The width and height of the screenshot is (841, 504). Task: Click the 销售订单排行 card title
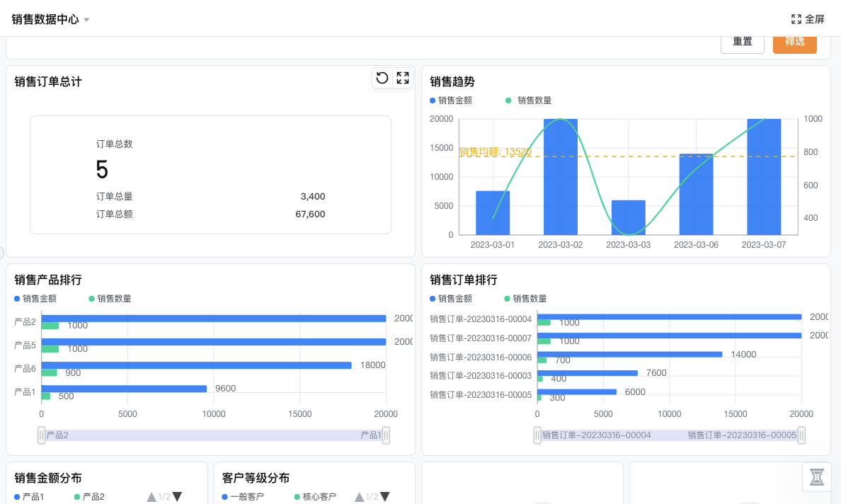(464, 280)
